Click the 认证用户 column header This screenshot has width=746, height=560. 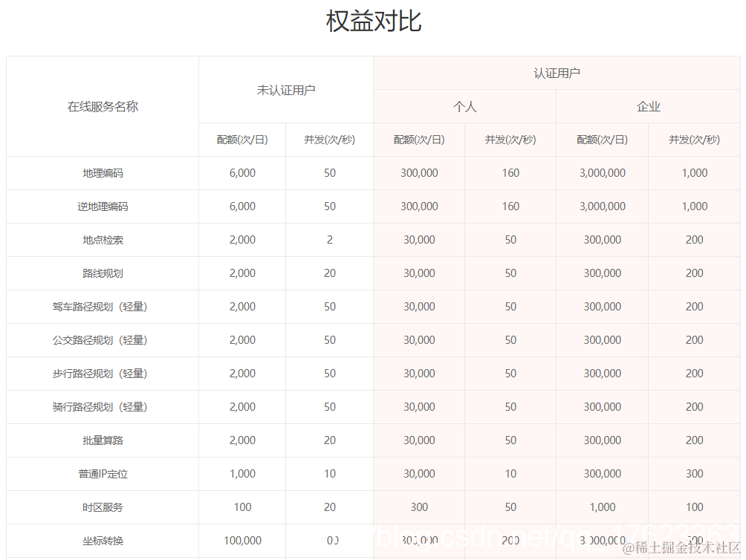tap(557, 72)
